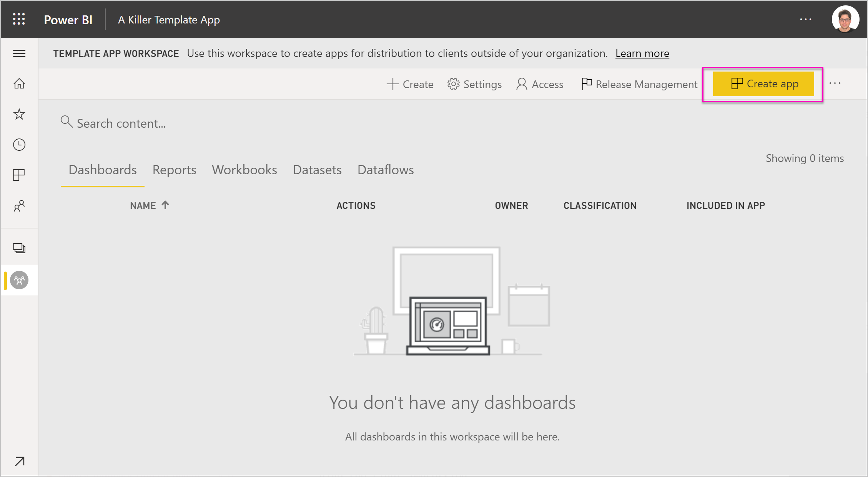
Task: Open user profile avatar
Action: tap(845, 19)
